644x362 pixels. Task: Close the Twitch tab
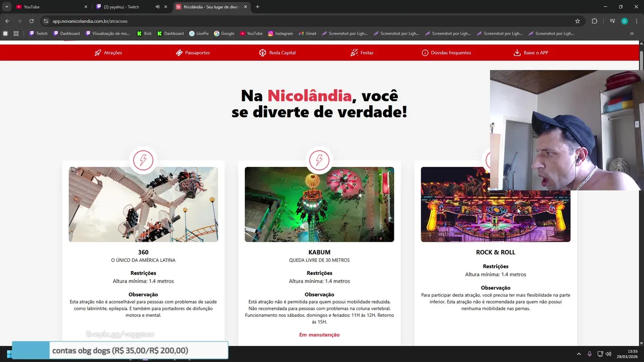click(166, 7)
